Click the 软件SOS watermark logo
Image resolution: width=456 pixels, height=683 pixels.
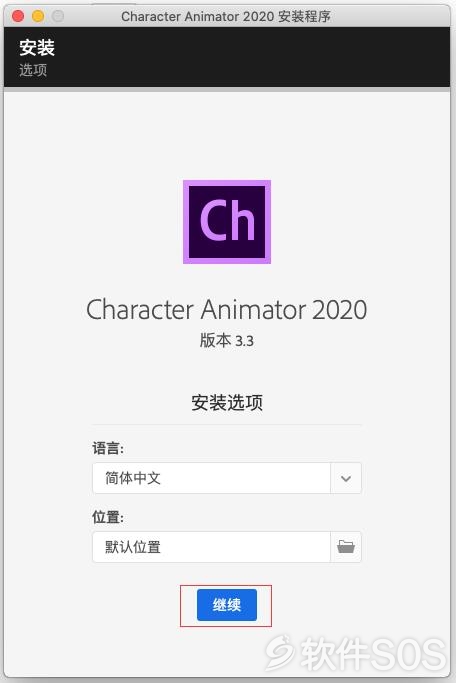[356, 653]
